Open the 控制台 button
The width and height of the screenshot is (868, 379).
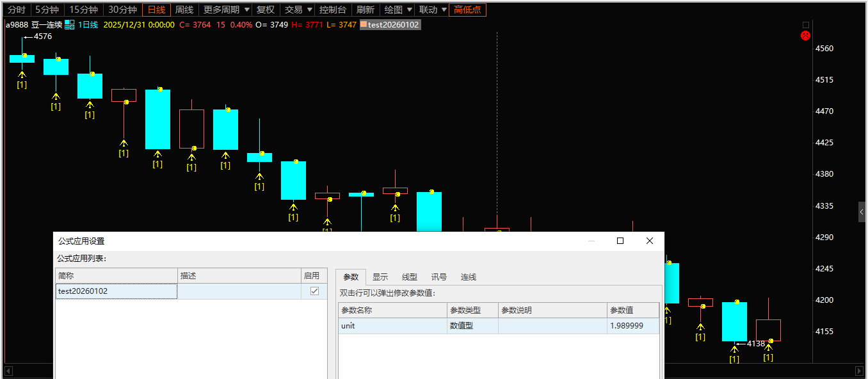(333, 10)
